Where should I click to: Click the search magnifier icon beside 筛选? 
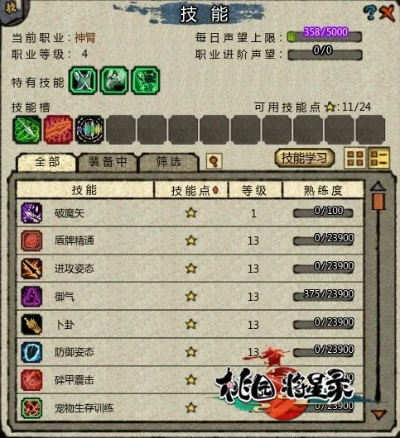[214, 162]
